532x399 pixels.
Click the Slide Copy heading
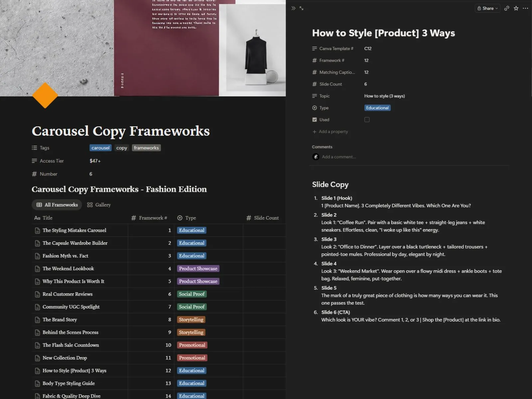tap(330, 185)
